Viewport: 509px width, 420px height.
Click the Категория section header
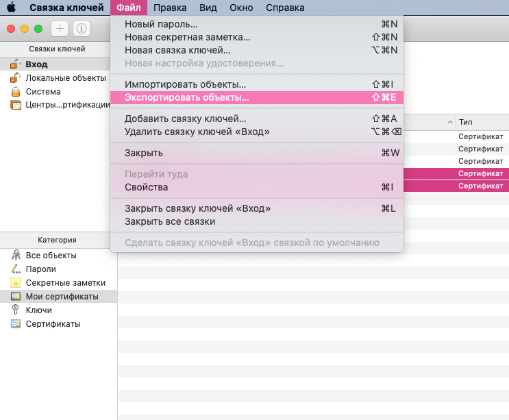[x=57, y=240]
